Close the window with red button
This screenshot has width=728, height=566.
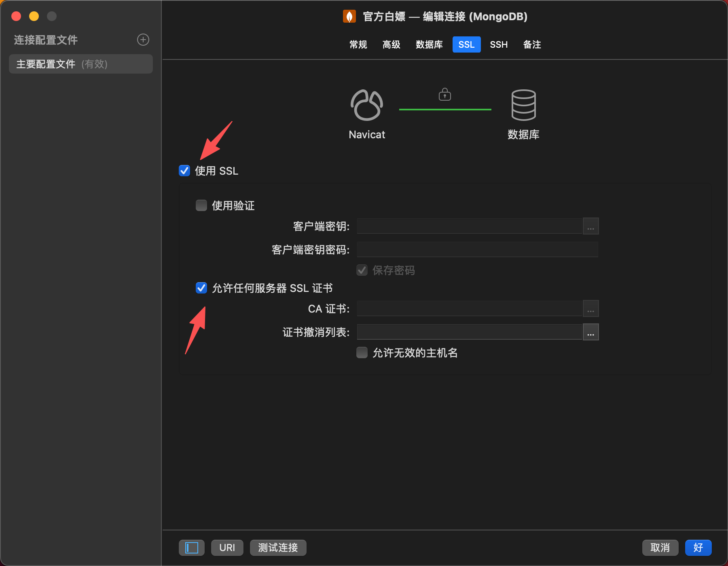pos(16,16)
